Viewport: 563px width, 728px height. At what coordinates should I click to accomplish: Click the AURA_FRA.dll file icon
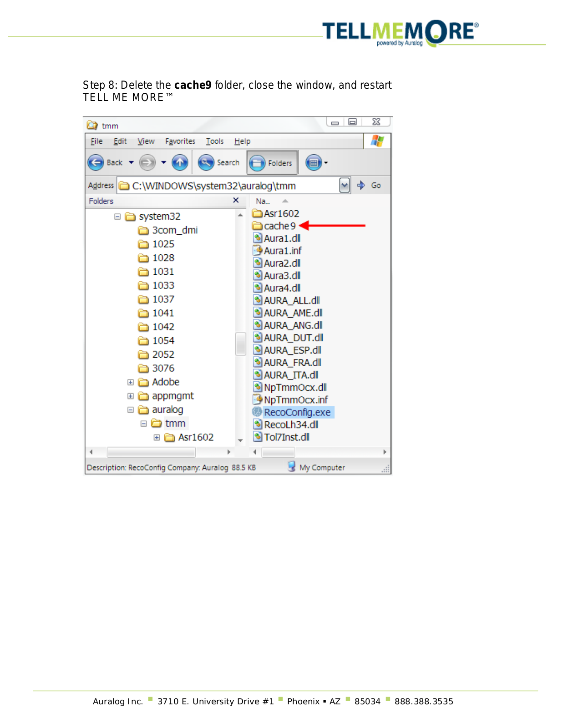click(257, 362)
